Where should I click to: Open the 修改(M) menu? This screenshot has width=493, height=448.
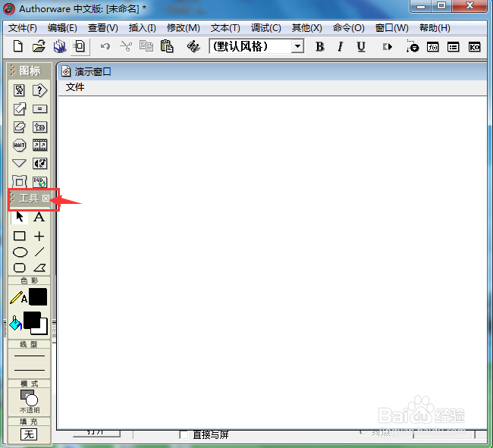184,28
